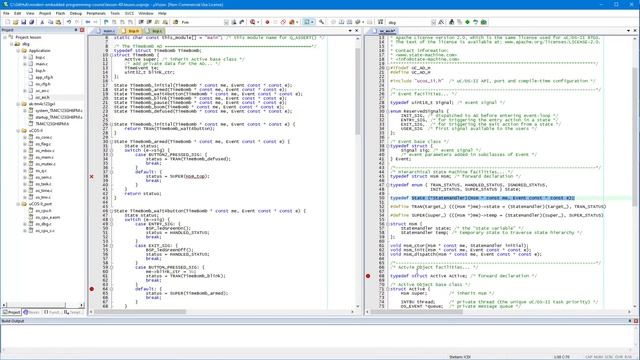Select os_core.c in project tree

[43, 138]
